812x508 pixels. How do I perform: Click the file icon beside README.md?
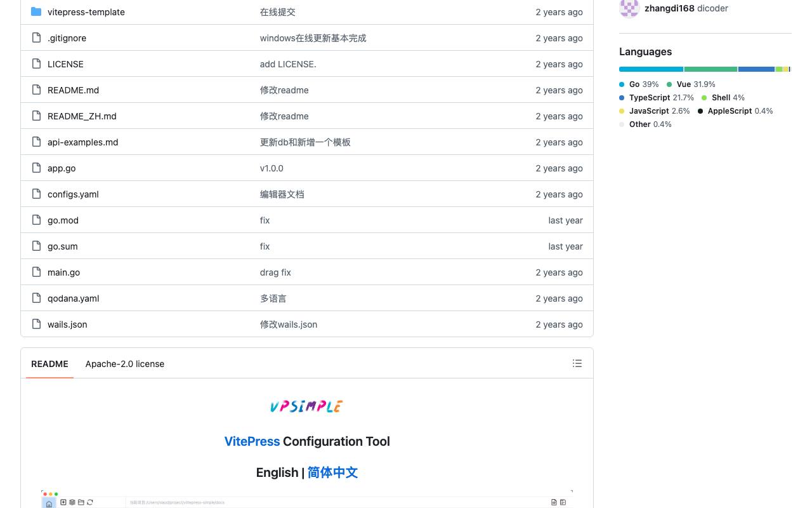(36, 90)
